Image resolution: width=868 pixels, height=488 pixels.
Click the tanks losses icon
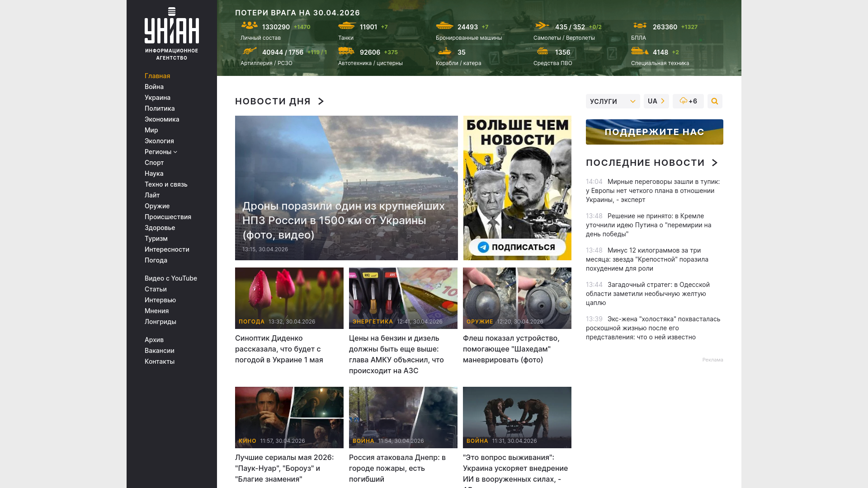pos(347,26)
